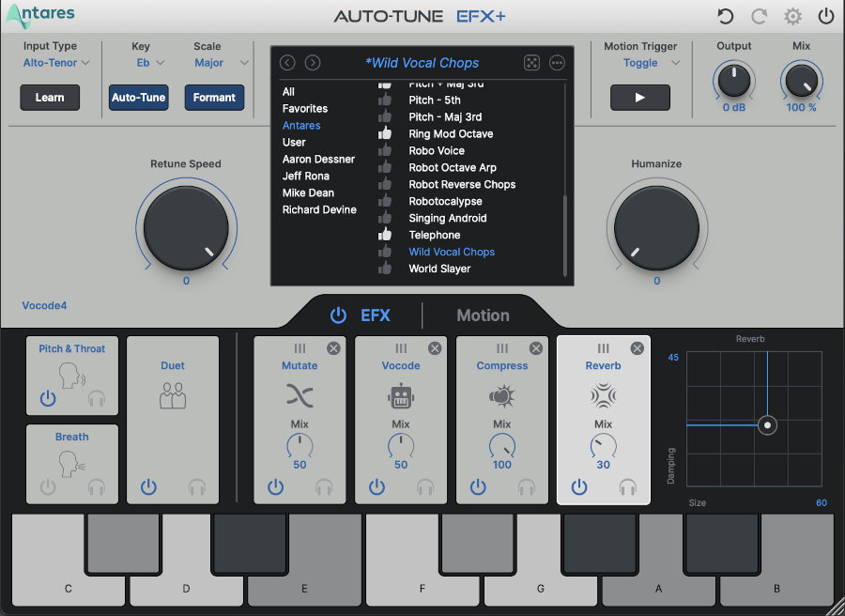The width and height of the screenshot is (845, 616).
Task: Open the settings gear at top right
Action: click(x=792, y=17)
